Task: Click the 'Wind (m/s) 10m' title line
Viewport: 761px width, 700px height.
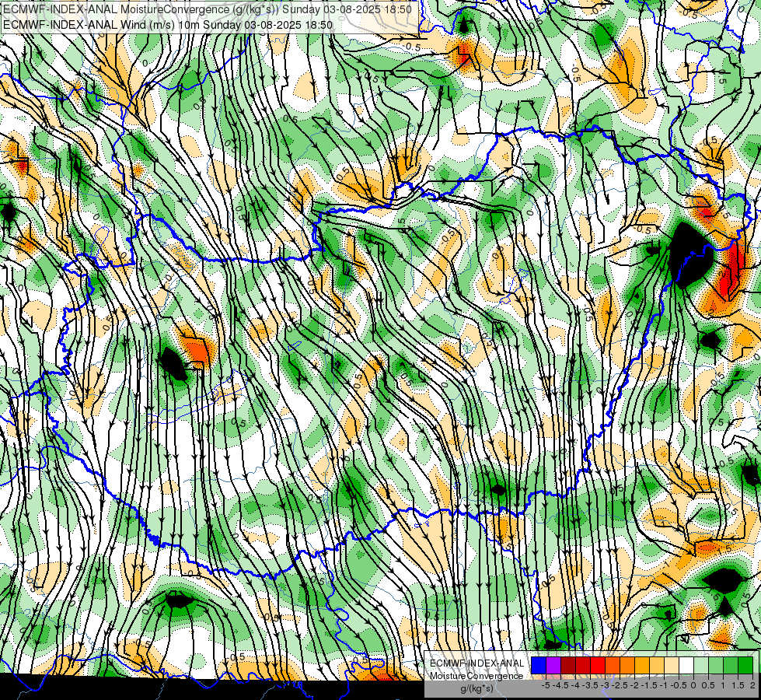Action: [x=168, y=24]
